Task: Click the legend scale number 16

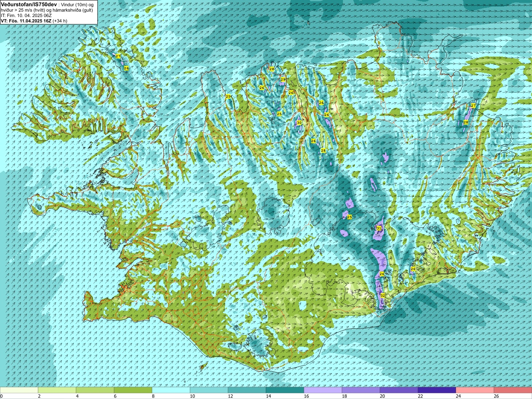Action: pos(306,396)
